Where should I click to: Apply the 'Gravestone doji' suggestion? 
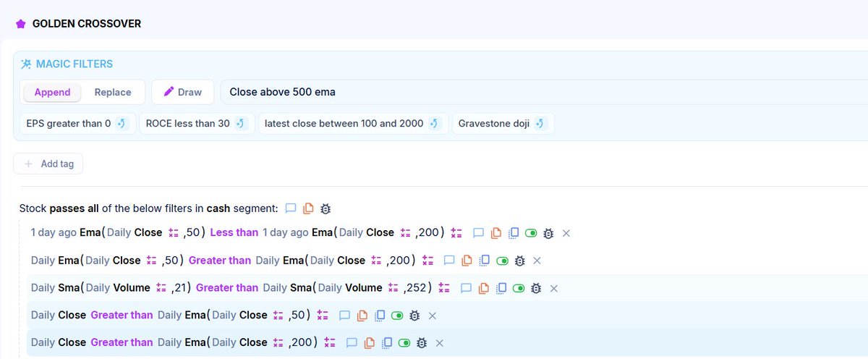tap(503, 123)
